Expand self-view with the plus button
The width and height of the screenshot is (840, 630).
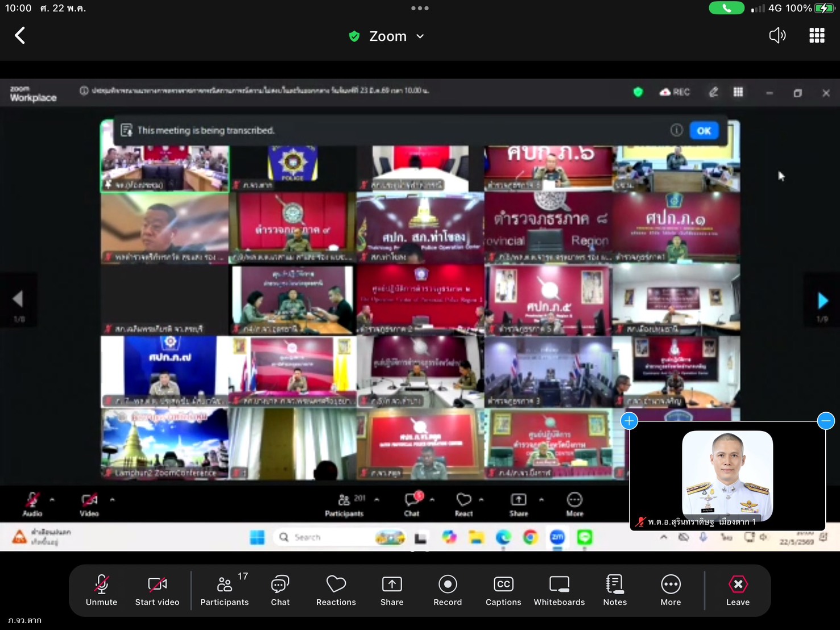click(629, 421)
